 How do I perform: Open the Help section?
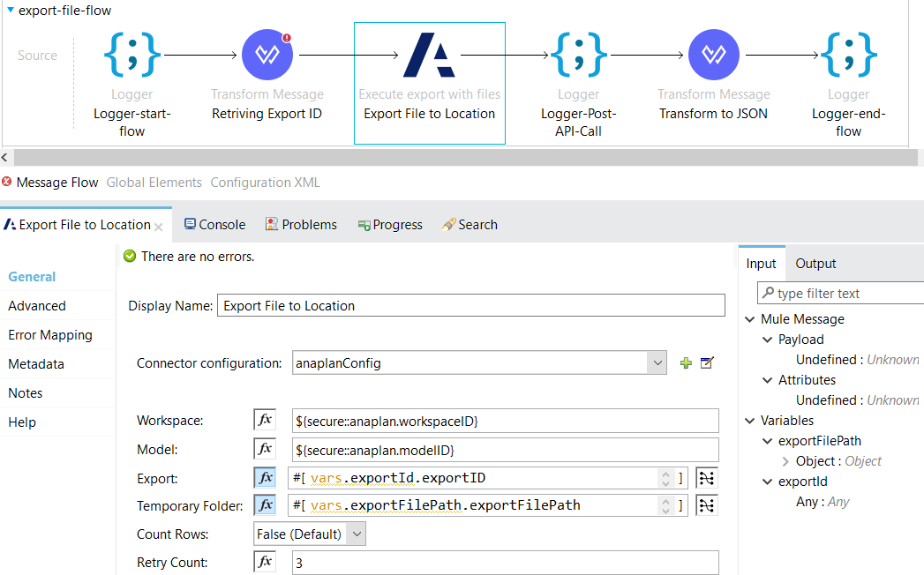22,422
